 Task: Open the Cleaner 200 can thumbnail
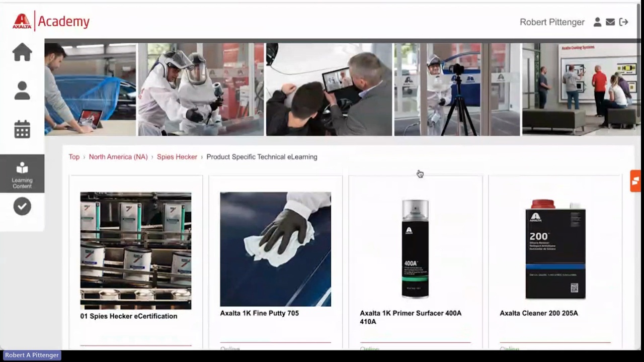tap(555, 249)
